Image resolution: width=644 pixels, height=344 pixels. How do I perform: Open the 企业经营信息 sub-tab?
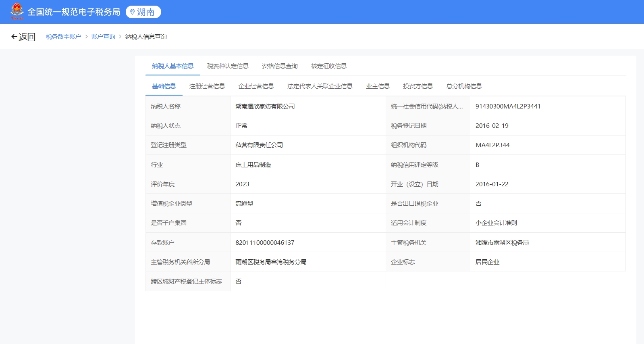(256, 86)
